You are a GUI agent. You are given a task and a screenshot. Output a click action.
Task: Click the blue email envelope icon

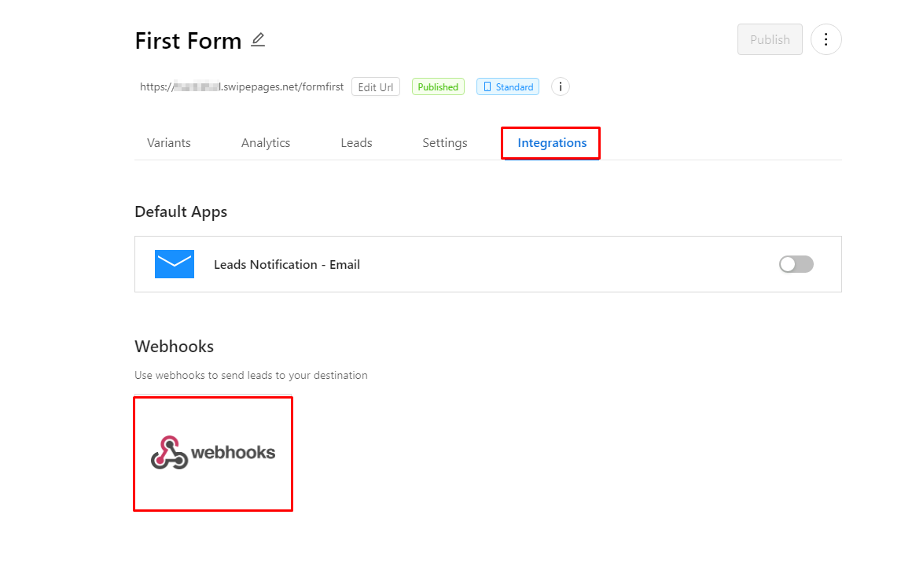click(x=174, y=264)
